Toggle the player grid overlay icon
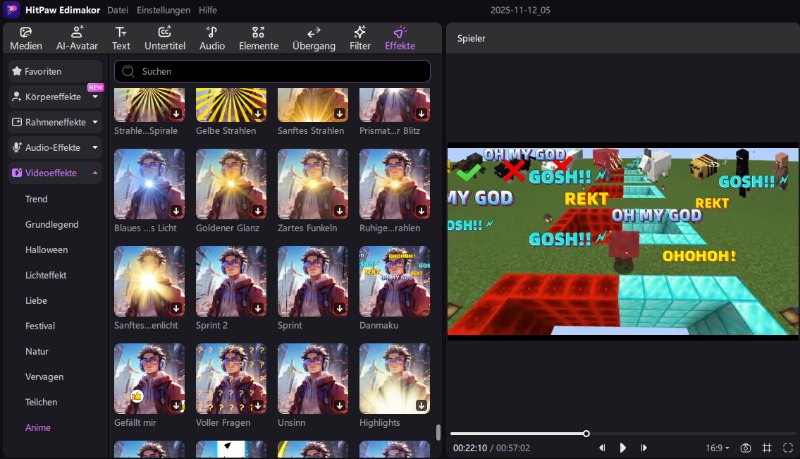 click(766, 448)
